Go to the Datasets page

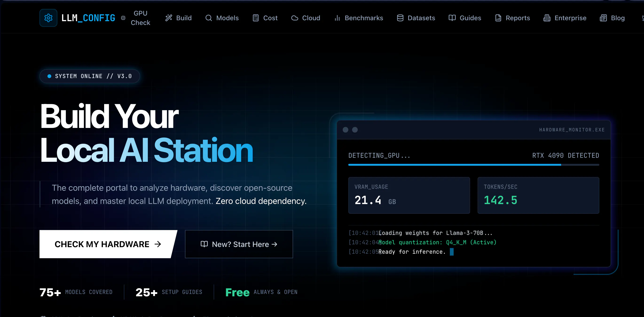click(421, 18)
